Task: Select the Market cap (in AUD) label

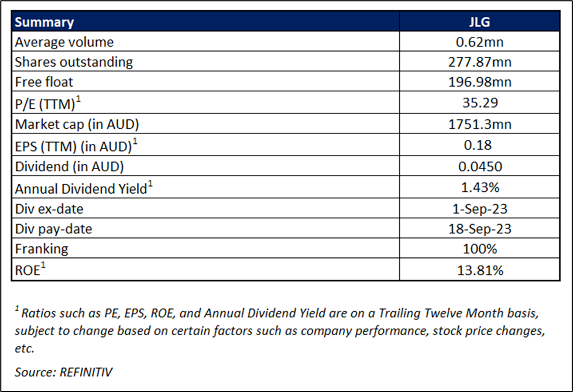Action: (x=78, y=124)
